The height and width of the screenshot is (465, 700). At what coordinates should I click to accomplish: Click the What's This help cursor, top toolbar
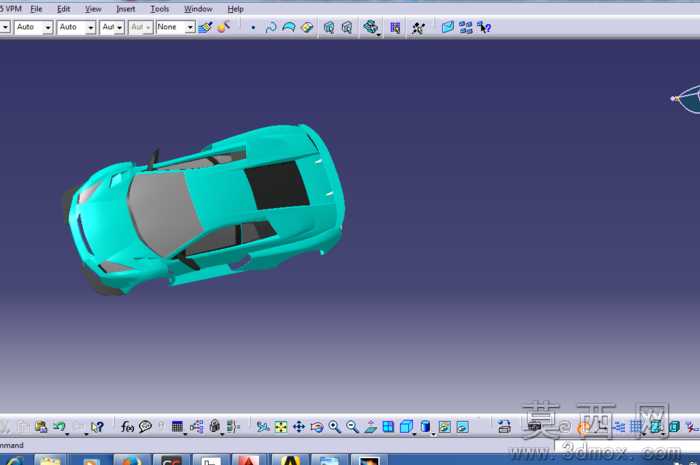coord(483,28)
